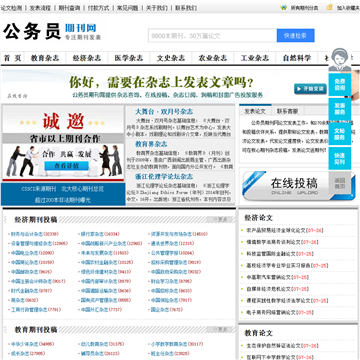The image size is (360, 360).
Task: Open 自媒体经济危机论文 article
Action: click(x=268, y=289)
